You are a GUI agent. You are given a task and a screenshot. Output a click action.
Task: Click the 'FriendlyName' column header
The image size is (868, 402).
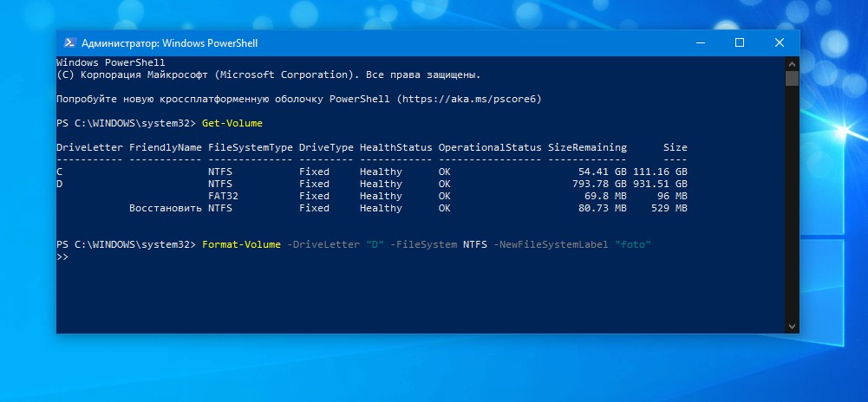(166, 147)
